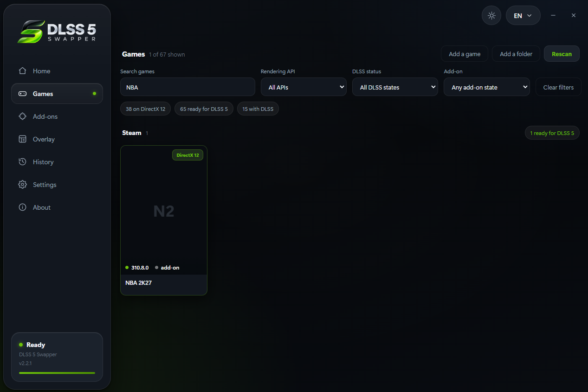Open the EN language dropdown
The image size is (588, 392).
coord(523,15)
